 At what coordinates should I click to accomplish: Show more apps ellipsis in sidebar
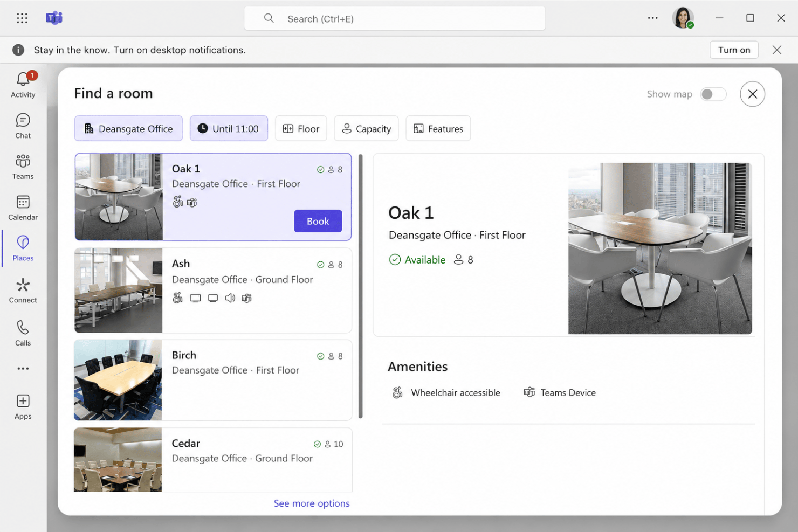coord(23,369)
